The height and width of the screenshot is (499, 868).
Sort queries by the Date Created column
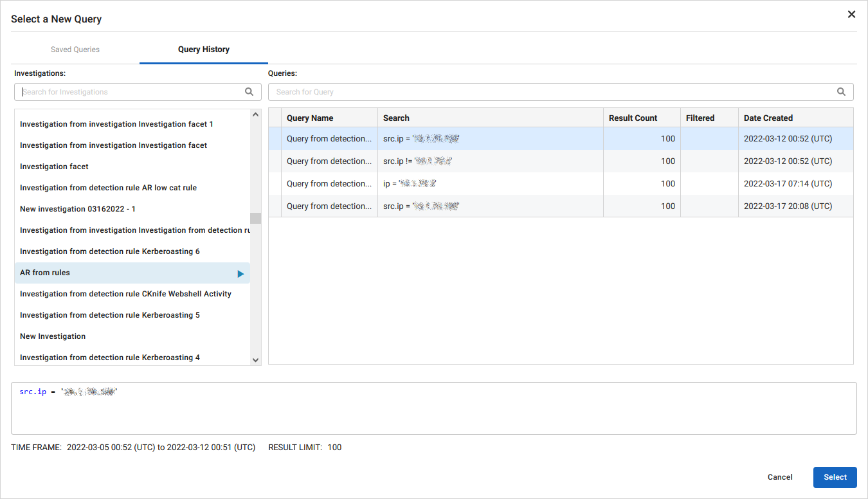pos(768,118)
